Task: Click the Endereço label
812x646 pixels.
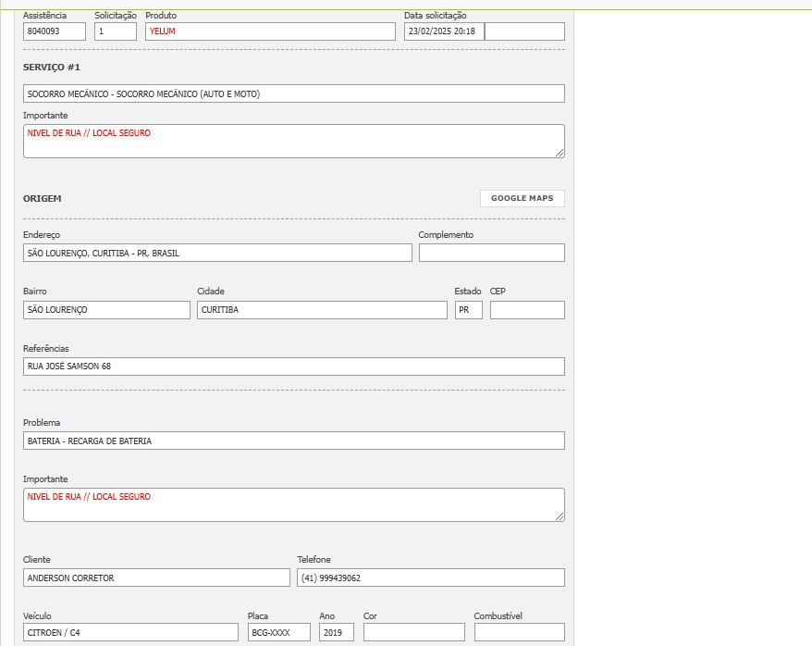Action: pyautogui.click(x=42, y=235)
